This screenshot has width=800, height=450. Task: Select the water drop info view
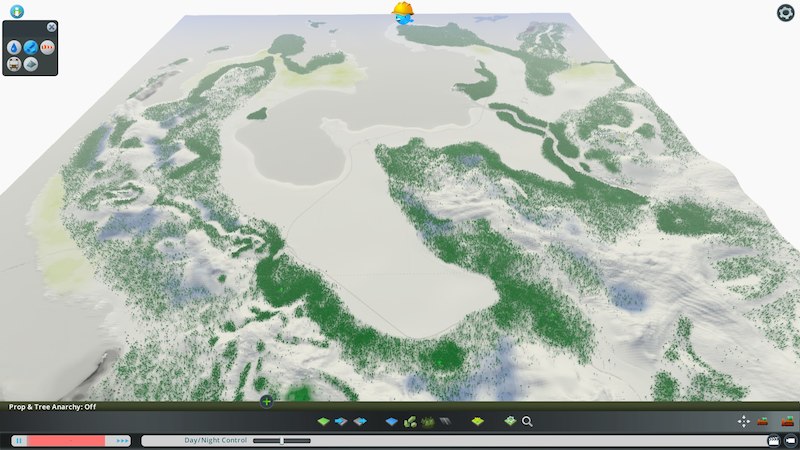click(14, 47)
